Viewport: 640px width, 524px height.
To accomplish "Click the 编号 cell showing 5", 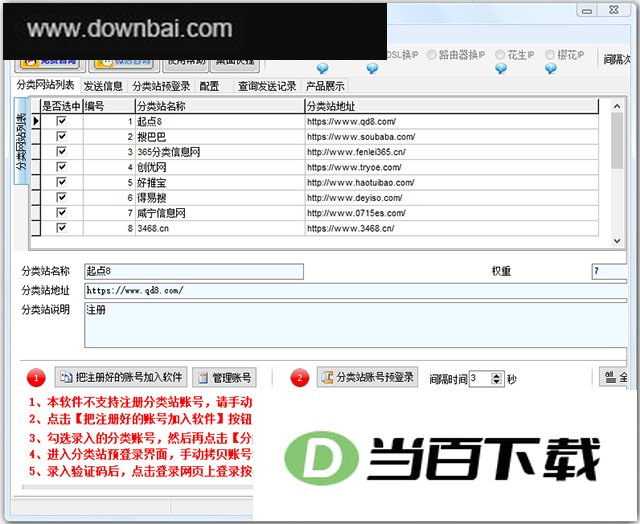I will 109,182.
